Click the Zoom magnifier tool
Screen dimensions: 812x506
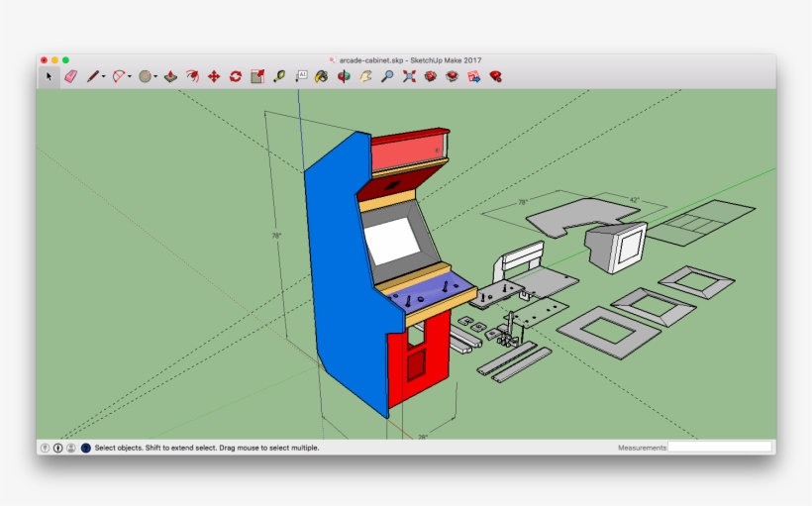[x=387, y=76]
